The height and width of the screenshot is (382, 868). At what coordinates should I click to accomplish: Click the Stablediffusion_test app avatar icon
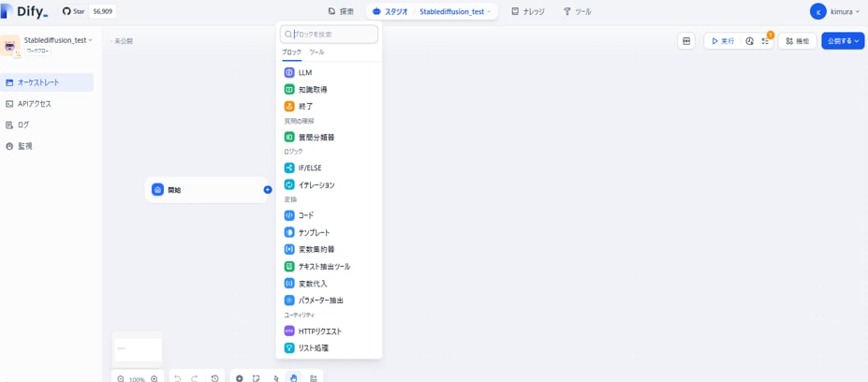(x=10, y=45)
